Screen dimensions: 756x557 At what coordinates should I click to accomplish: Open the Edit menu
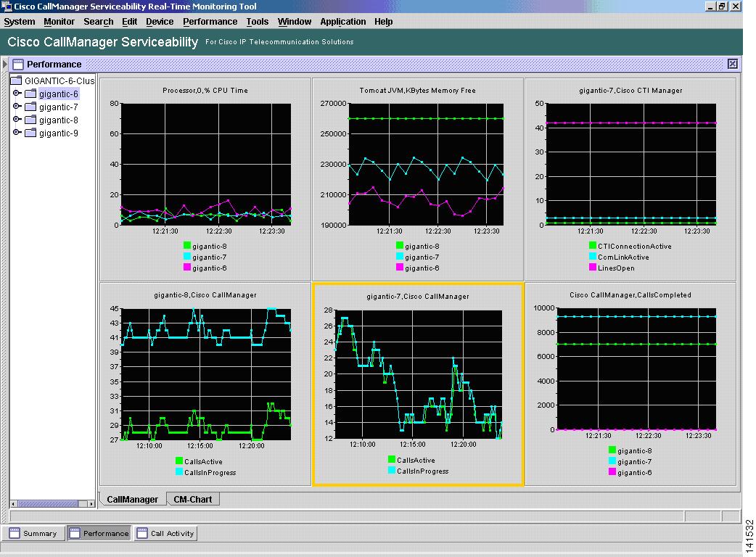point(129,22)
